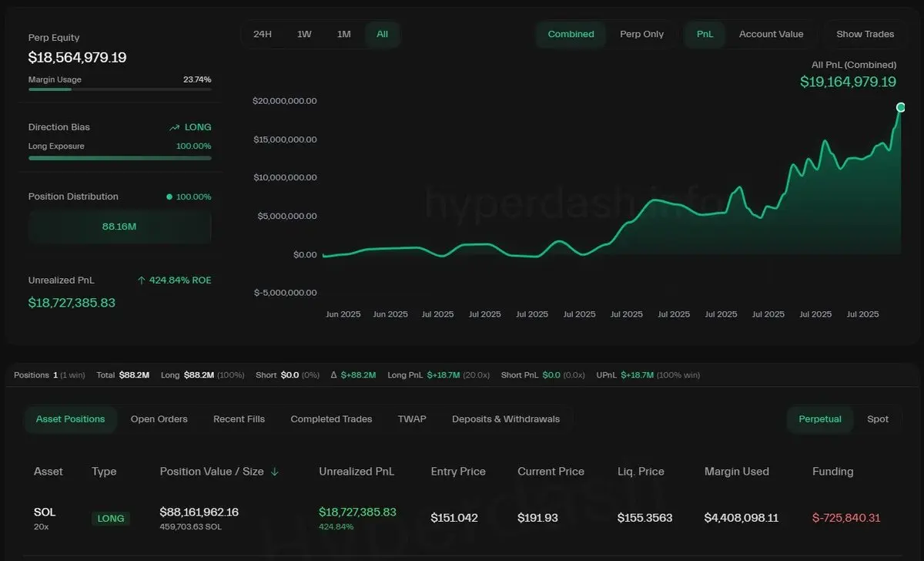924x561 pixels.
Task: Click the green up arrow beside 424.84% ROE
Action: (x=141, y=280)
